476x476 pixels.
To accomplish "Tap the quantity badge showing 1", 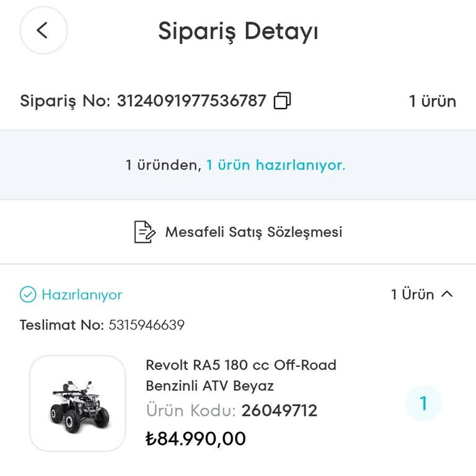I will click(x=423, y=403).
